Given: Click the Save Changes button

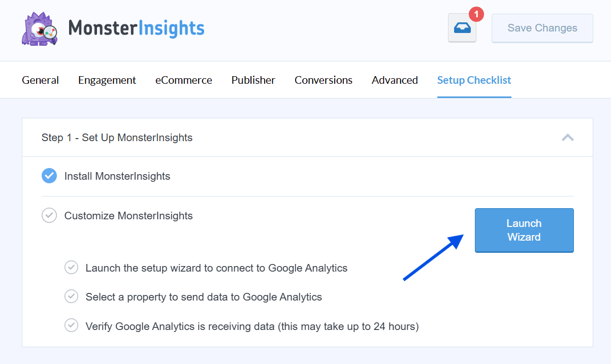Looking at the screenshot, I should point(542,28).
